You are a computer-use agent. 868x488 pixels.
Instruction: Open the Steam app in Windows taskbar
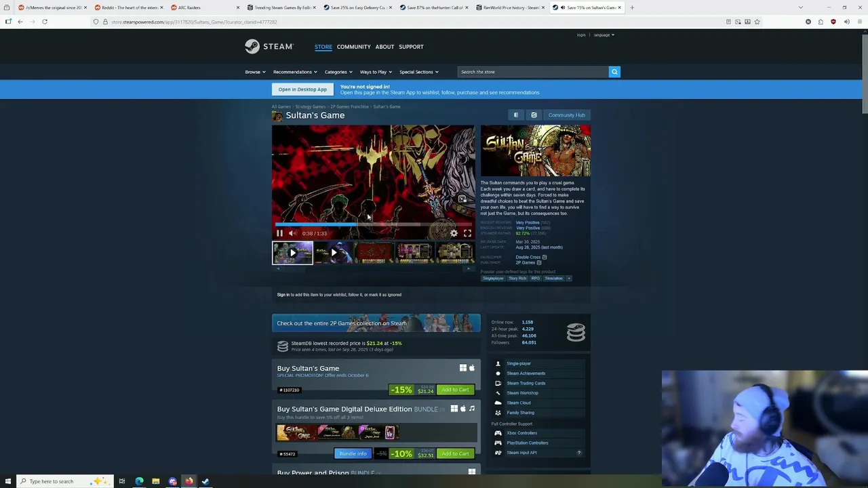click(x=205, y=481)
